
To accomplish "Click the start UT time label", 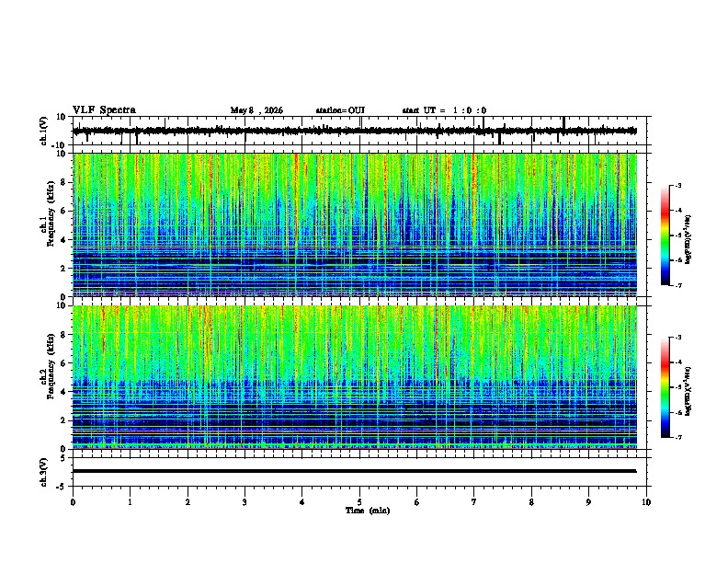I will click(x=444, y=110).
